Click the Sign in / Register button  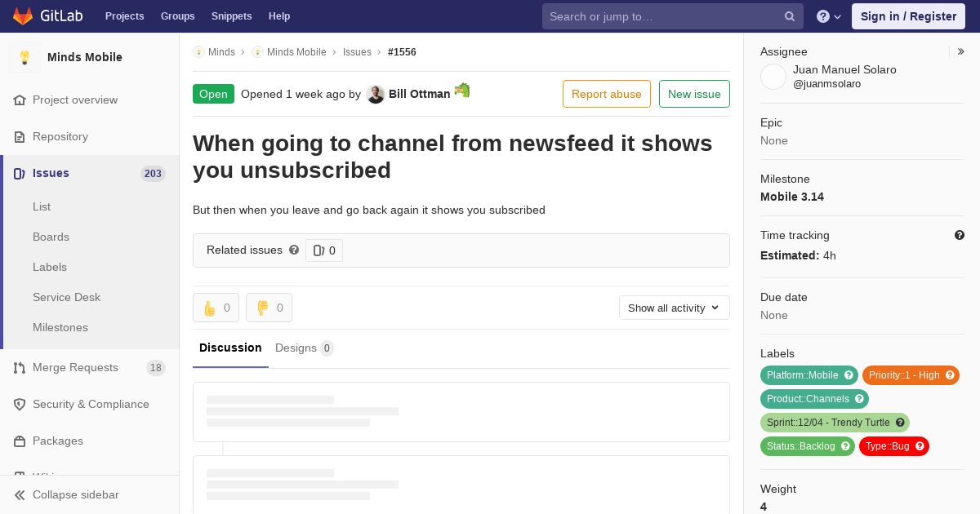click(x=908, y=16)
